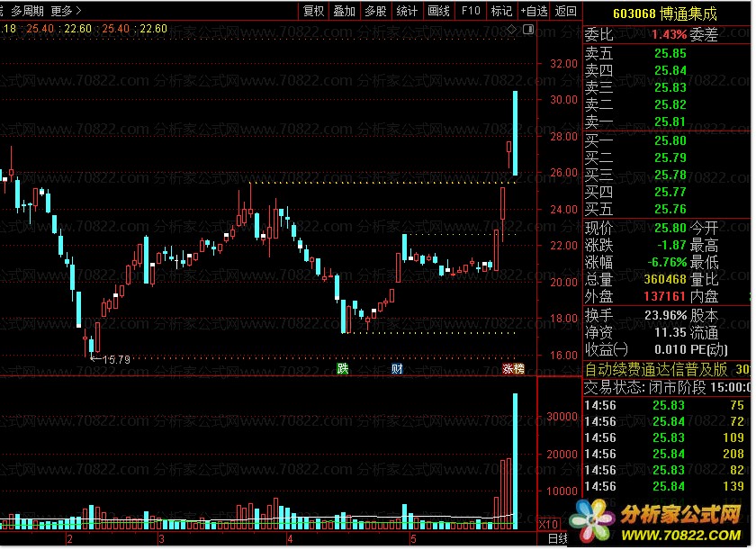Click the 日线 daily period label
Image resolution: width=756 pixels, height=550 pixels.
coord(558,539)
